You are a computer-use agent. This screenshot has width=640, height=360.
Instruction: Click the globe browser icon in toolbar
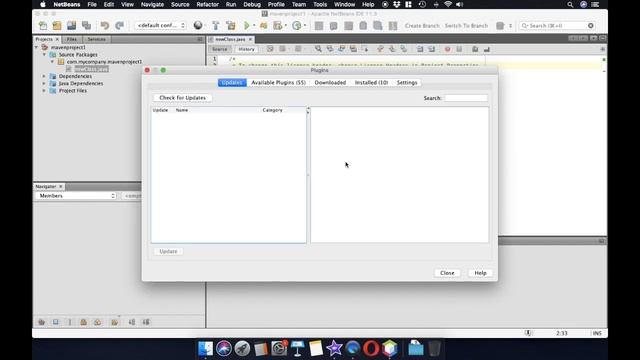[x=198, y=25]
